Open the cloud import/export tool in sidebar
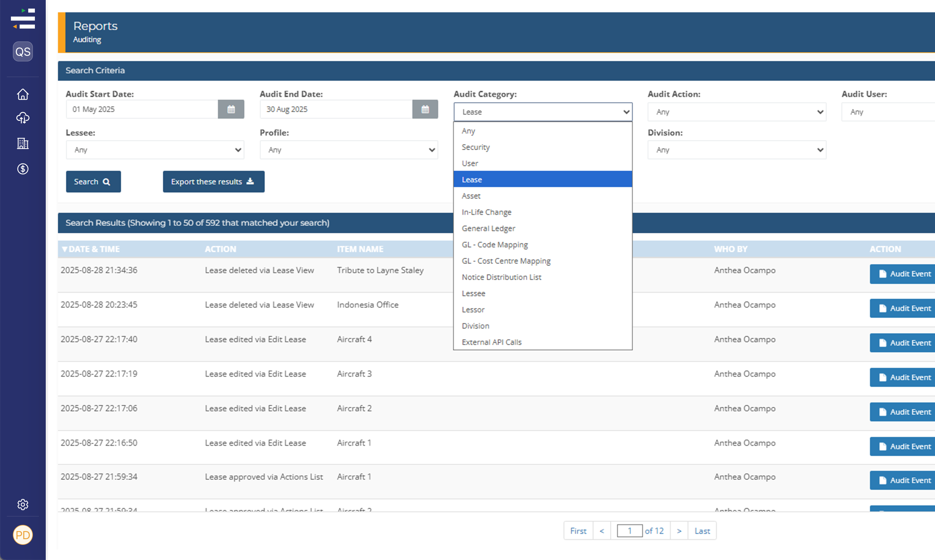Viewport: 935px width, 560px height. coord(23,119)
